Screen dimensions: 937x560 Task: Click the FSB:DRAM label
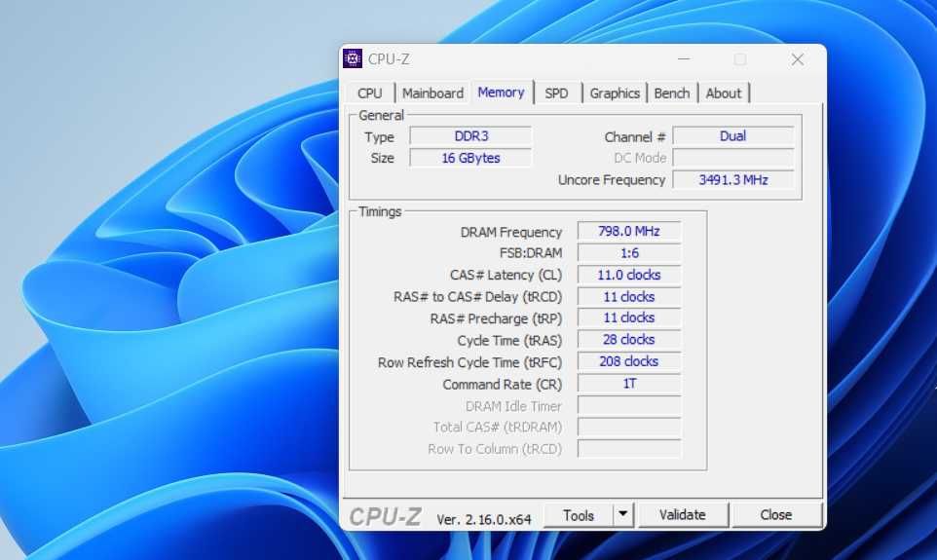click(x=531, y=253)
